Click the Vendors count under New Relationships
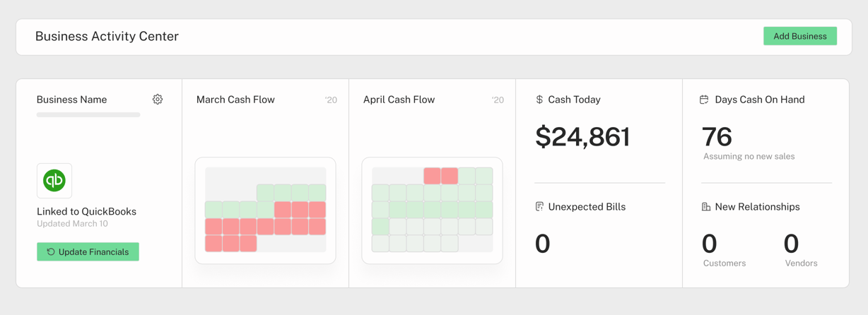868x315 pixels. click(x=791, y=244)
